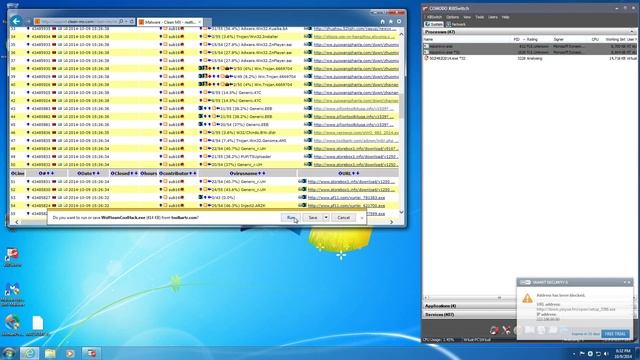Click the red circular icon in KillSwitch bottom bar

point(494,330)
